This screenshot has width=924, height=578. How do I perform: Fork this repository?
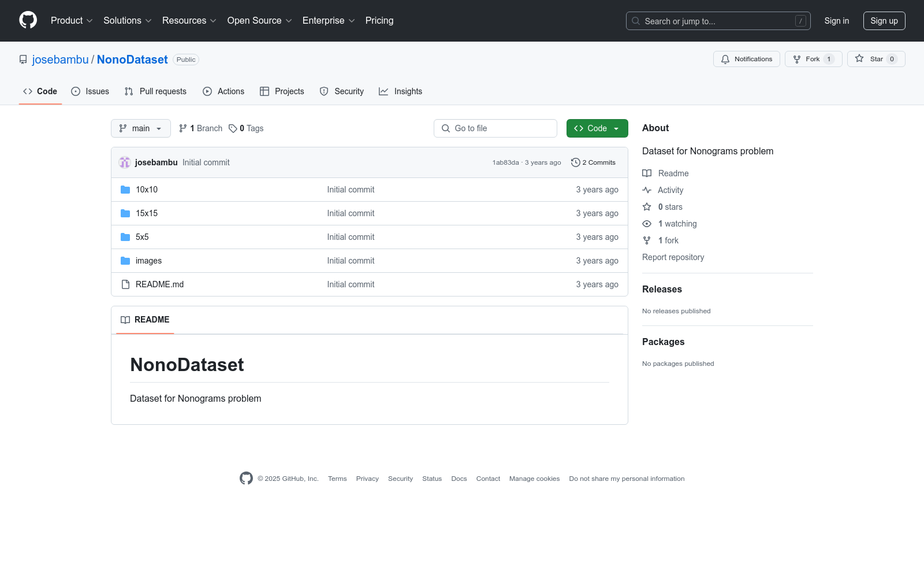click(x=814, y=59)
